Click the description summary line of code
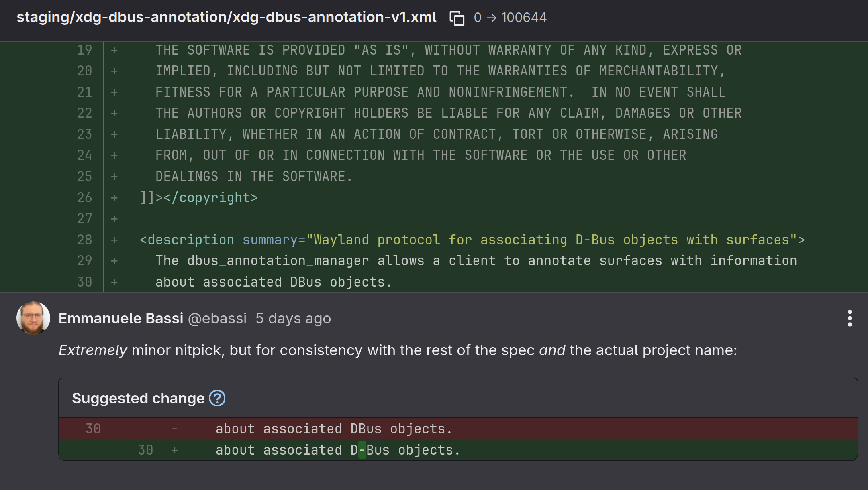Image resolution: width=868 pixels, height=490 pixels. (472, 240)
